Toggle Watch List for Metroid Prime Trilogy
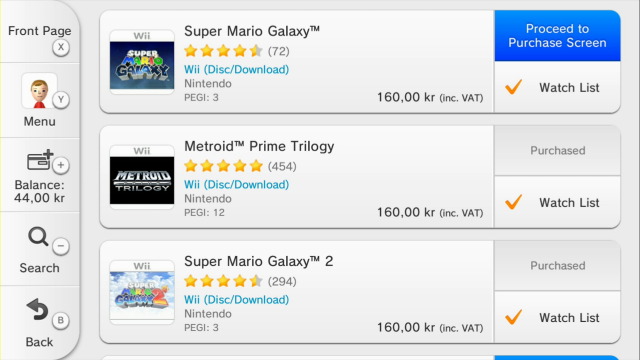 click(557, 202)
